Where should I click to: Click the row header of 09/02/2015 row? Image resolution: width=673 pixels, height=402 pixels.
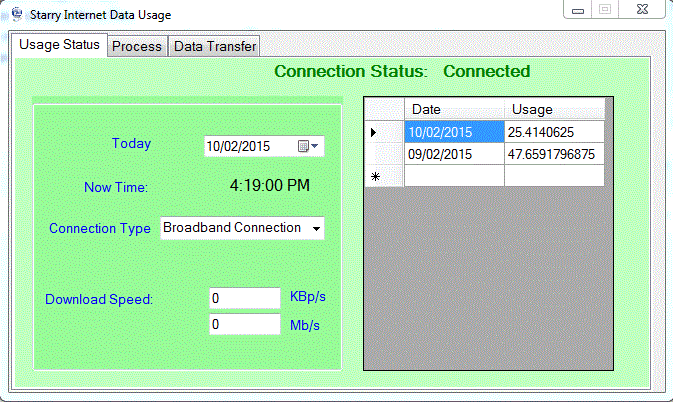384,154
